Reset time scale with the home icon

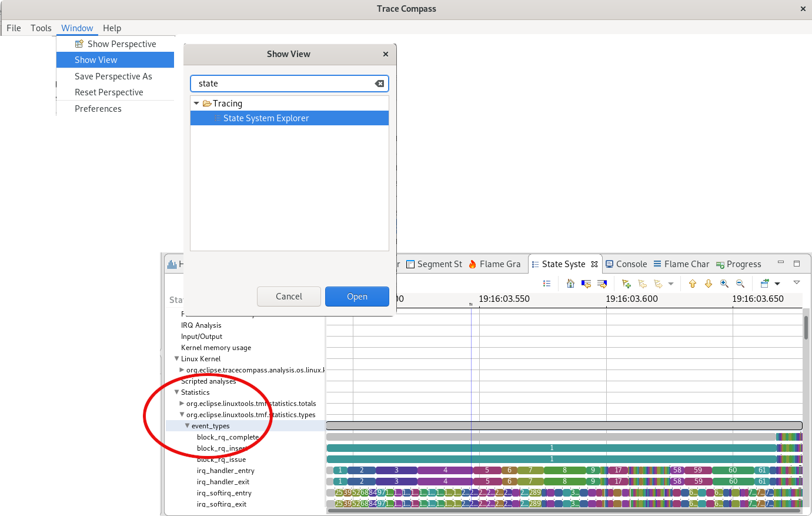click(x=570, y=284)
